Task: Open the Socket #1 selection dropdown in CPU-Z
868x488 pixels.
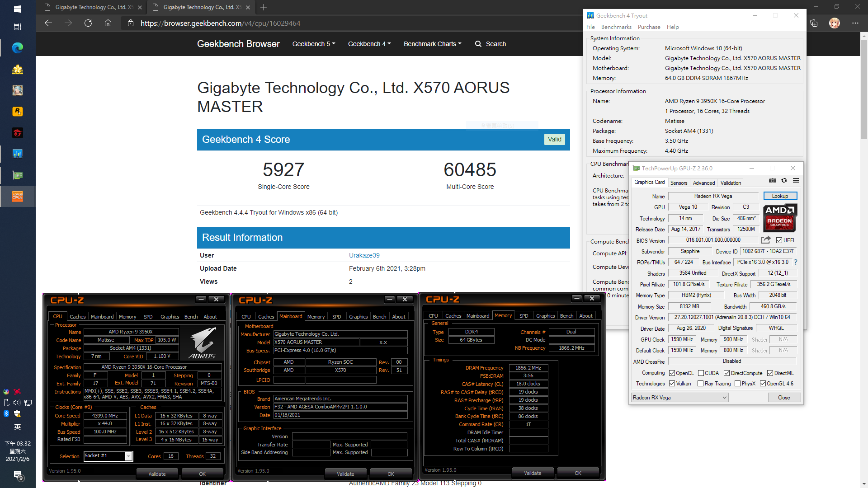Action: [108, 456]
